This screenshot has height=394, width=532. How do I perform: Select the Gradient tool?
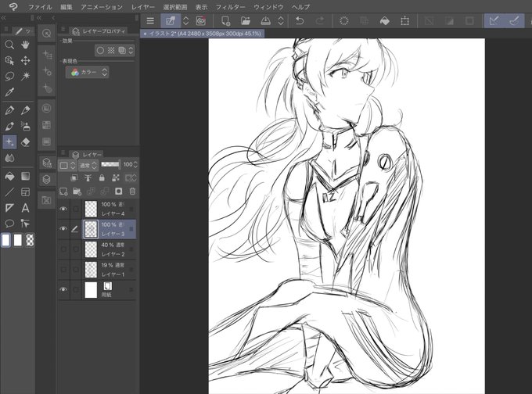tap(26, 177)
